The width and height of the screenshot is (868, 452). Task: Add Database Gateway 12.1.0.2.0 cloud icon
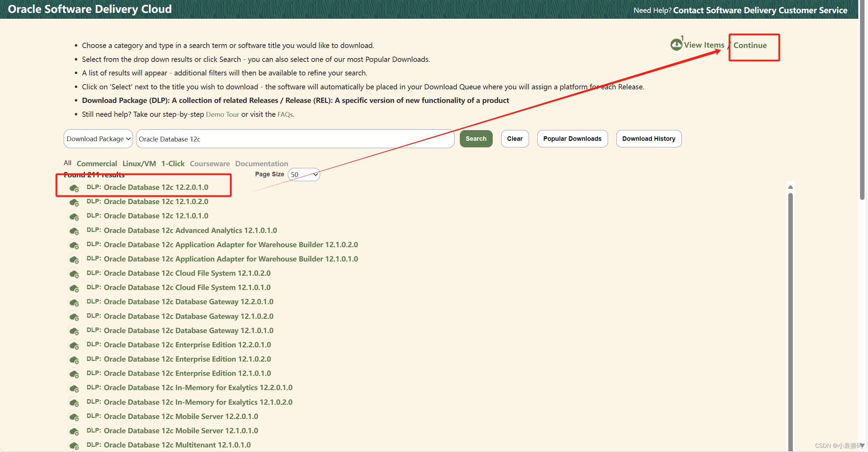point(74,317)
